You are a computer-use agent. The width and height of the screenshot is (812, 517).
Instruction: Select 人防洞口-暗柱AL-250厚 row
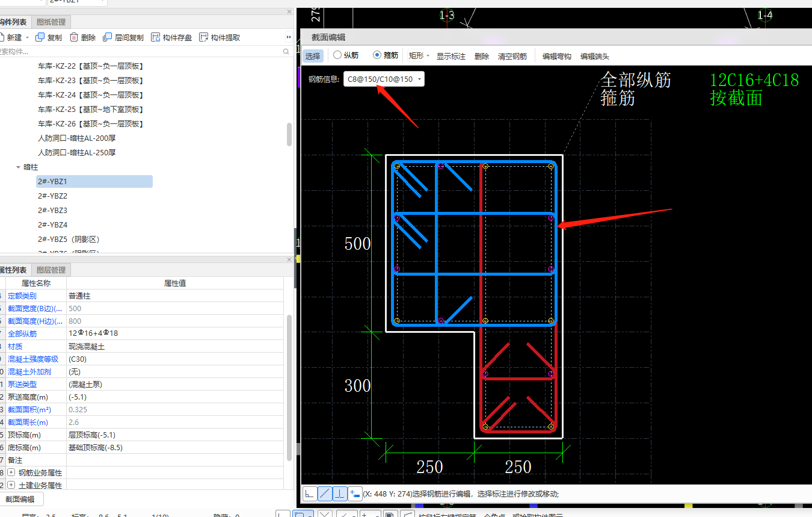click(x=76, y=152)
